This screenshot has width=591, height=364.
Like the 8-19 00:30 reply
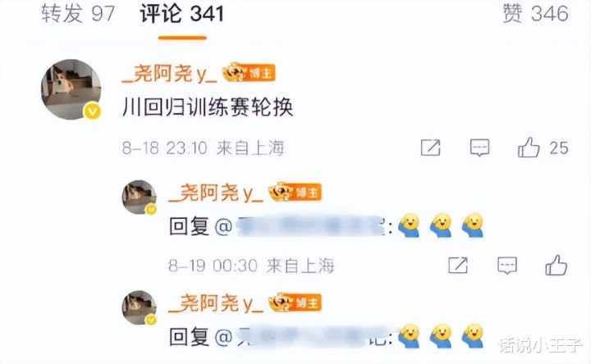[x=557, y=266]
